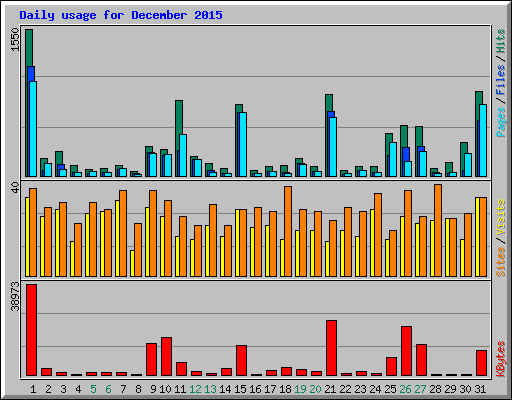The image size is (512, 400).
Task: Click the red KBytes bar for day 27
Action: pos(421,360)
